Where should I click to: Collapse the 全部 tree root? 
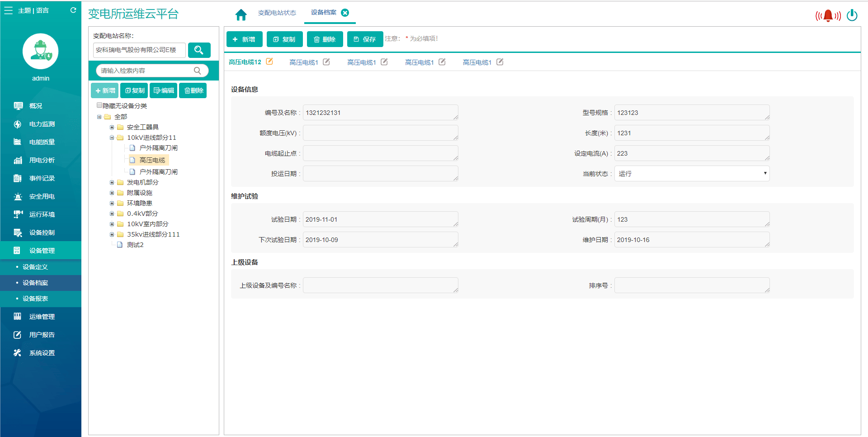pyautogui.click(x=99, y=117)
